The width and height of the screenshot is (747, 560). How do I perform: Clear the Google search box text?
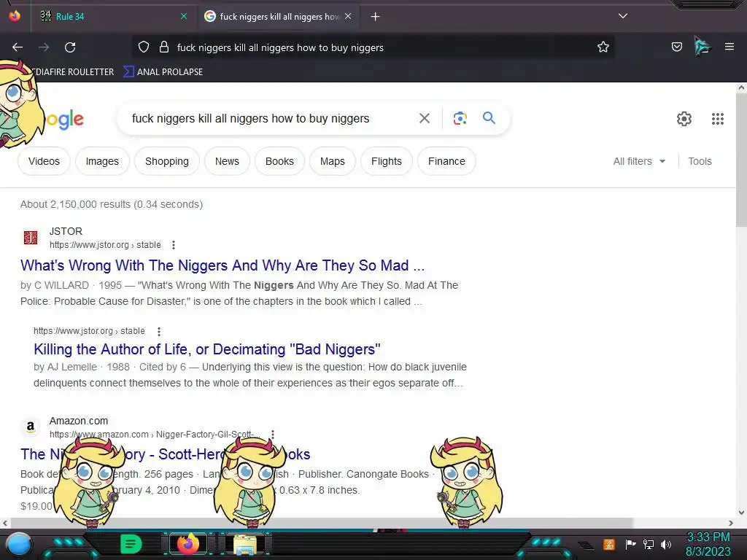click(425, 118)
